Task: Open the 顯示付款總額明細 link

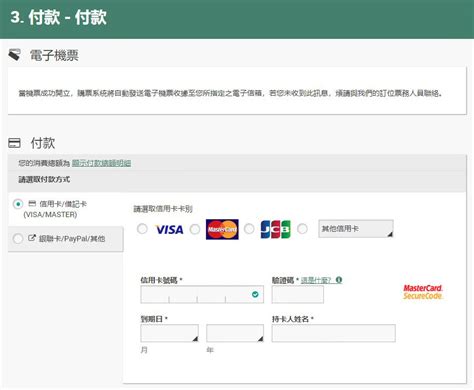Action: [101, 163]
